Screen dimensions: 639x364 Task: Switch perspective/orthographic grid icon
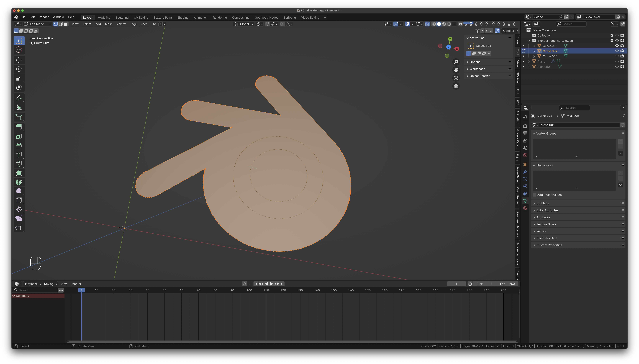456,86
